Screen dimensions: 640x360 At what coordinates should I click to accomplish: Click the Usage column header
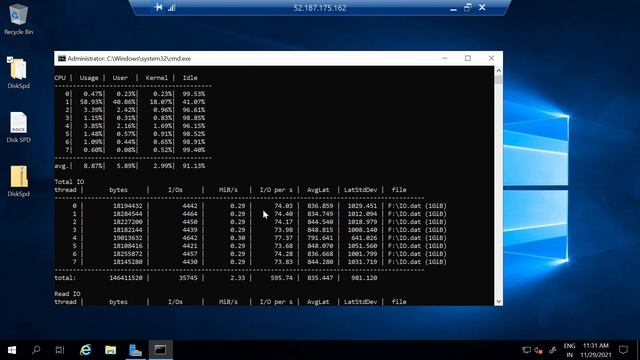click(x=89, y=78)
